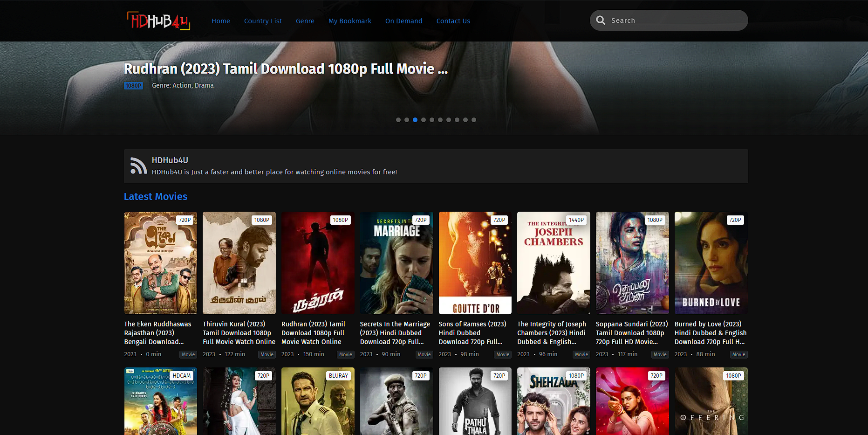Click Soppana Sundari (2023) title link

[632, 333]
